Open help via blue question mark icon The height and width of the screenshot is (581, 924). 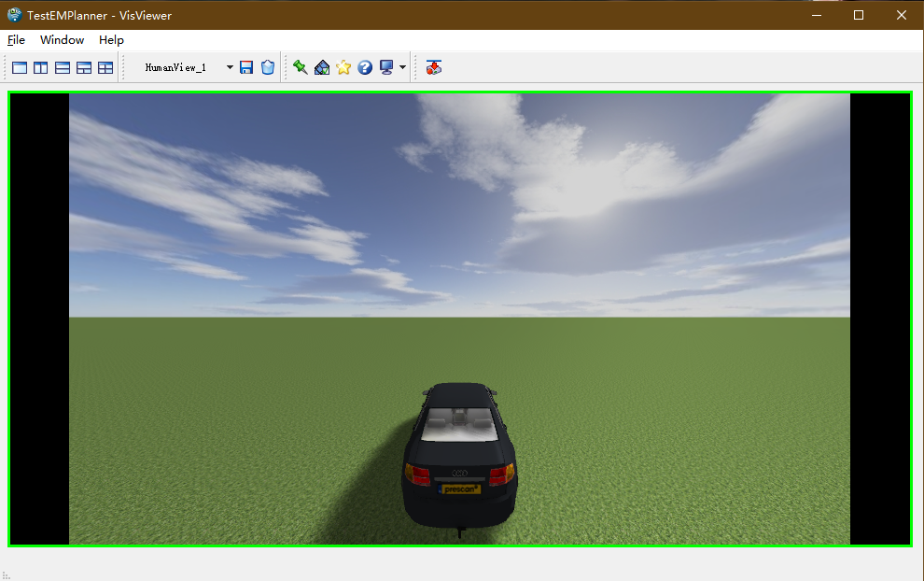tap(365, 67)
